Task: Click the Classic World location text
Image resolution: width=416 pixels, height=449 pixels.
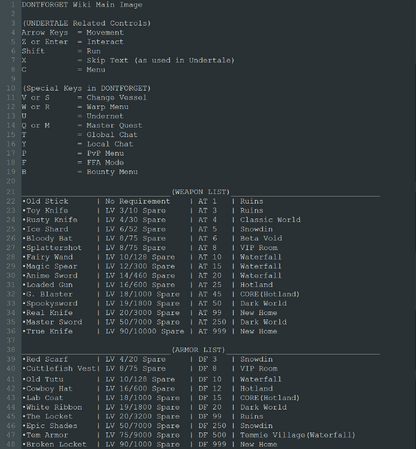Action: click(270, 220)
